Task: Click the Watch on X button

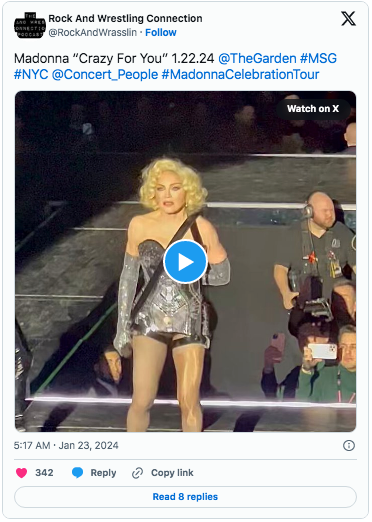Action: point(313,109)
